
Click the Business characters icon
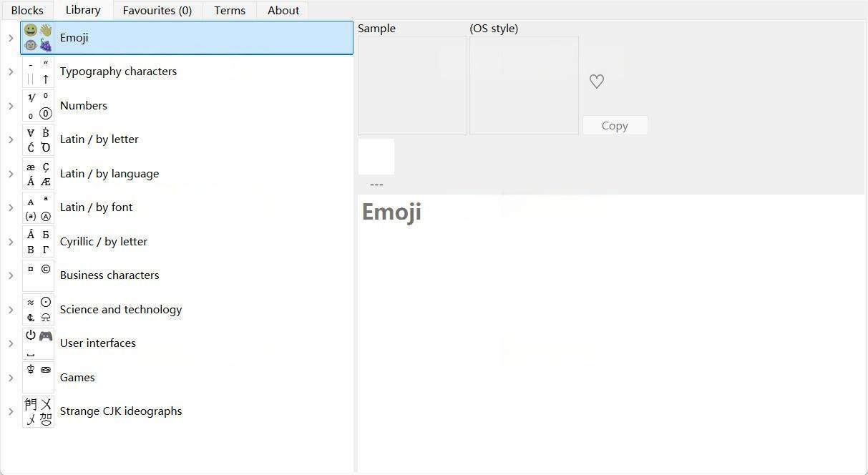pyautogui.click(x=38, y=275)
